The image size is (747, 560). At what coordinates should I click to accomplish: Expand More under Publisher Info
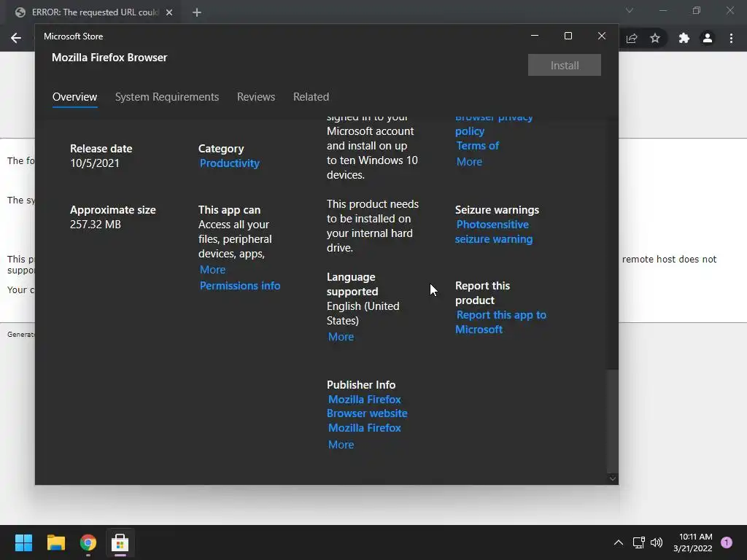click(341, 444)
